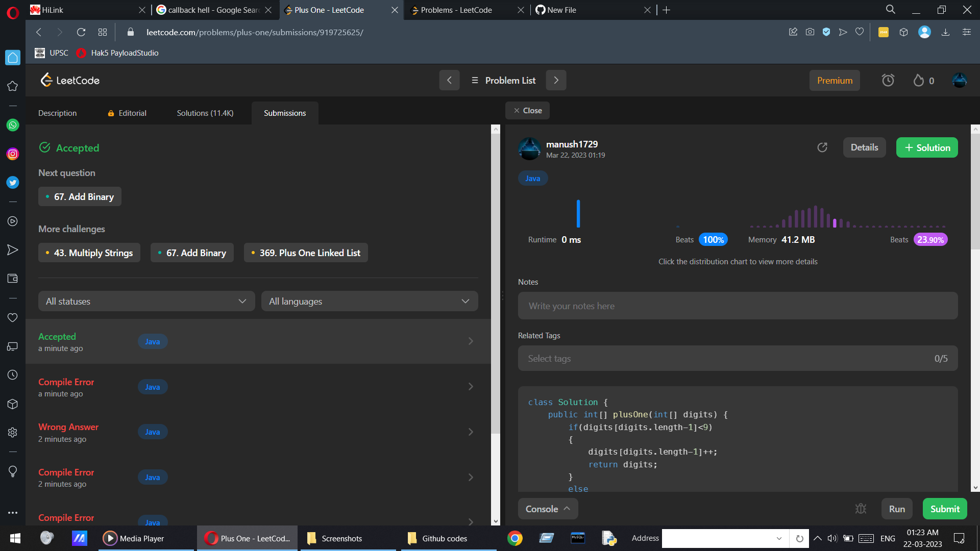
Task: Expand the All statuses dropdown
Action: pos(146,301)
